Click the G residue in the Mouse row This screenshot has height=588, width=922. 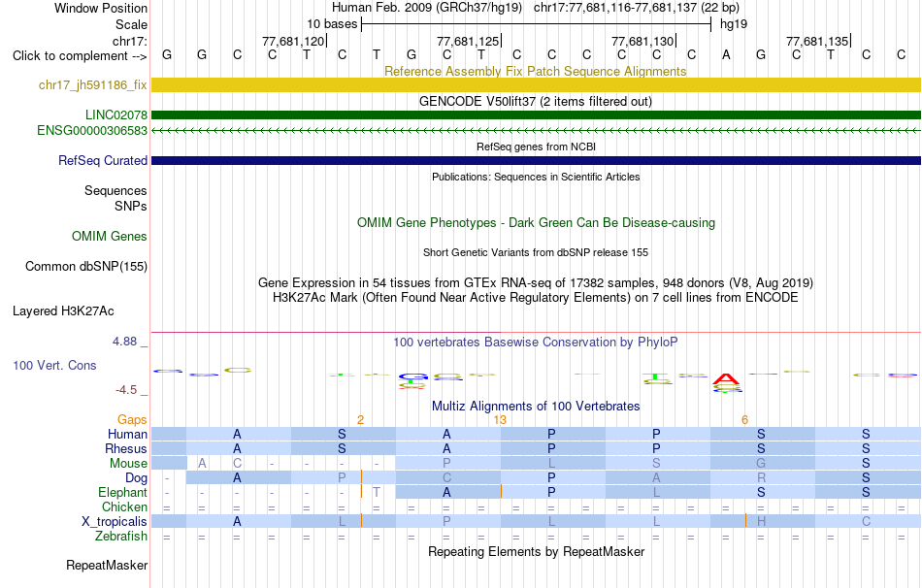761,464
